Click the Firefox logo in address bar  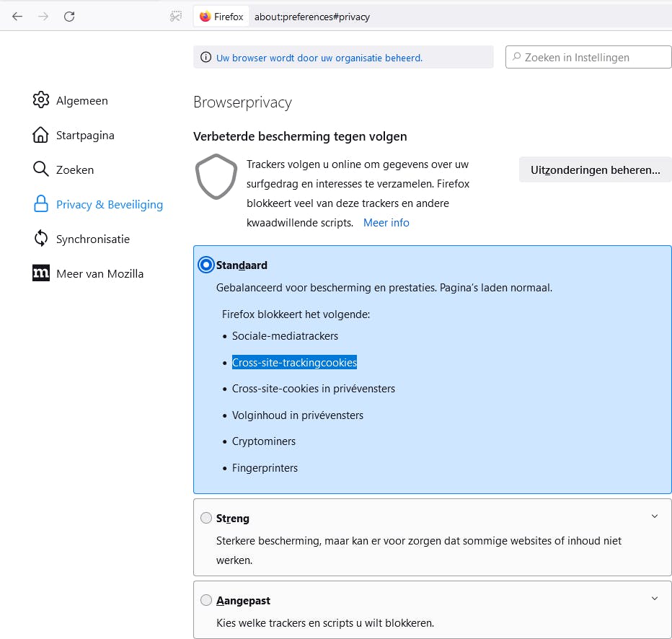coord(205,16)
